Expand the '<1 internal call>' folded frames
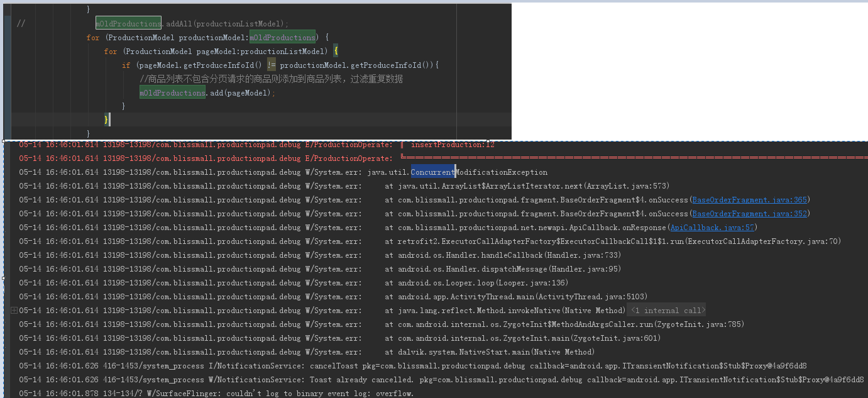This screenshot has height=398, width=868. (666, 310)
